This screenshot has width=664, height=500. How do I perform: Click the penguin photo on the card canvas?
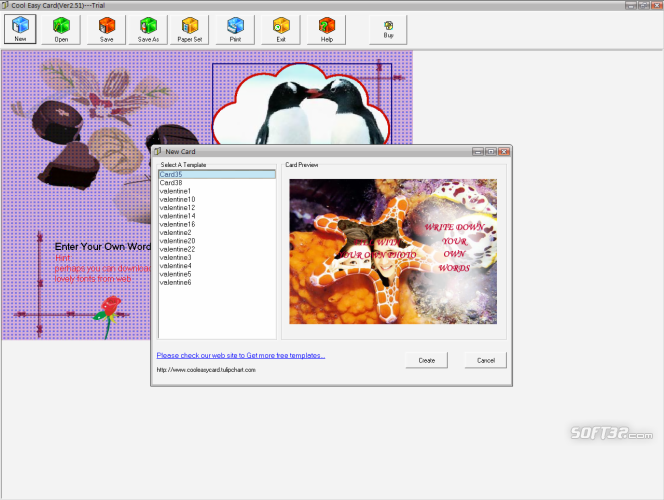coord(302,105)
